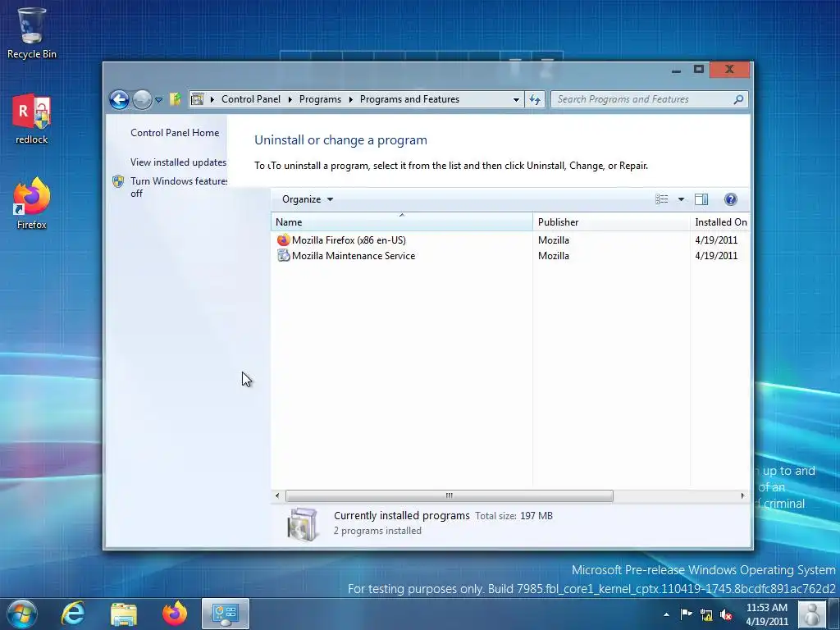Image resolution: width=840 pixels, height=630 pixels.
Task: Click the magnifier search icon
Action: tap(738, 99)
